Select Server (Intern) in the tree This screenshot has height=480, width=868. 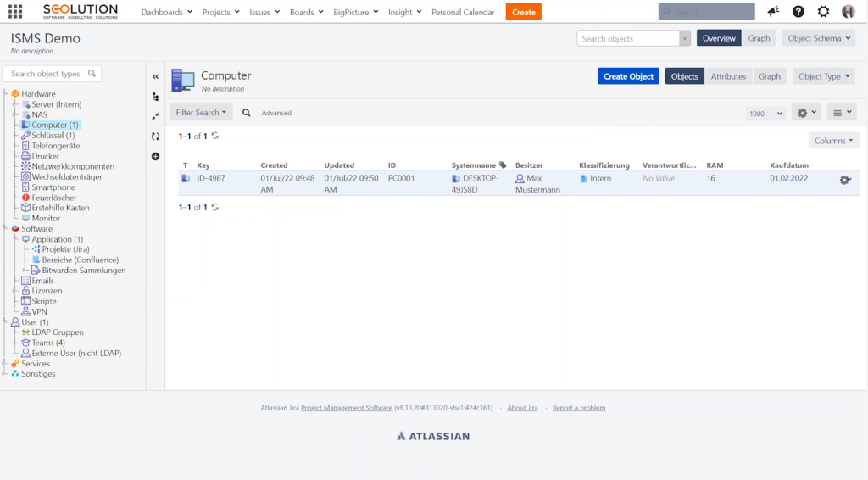point(57,104)
